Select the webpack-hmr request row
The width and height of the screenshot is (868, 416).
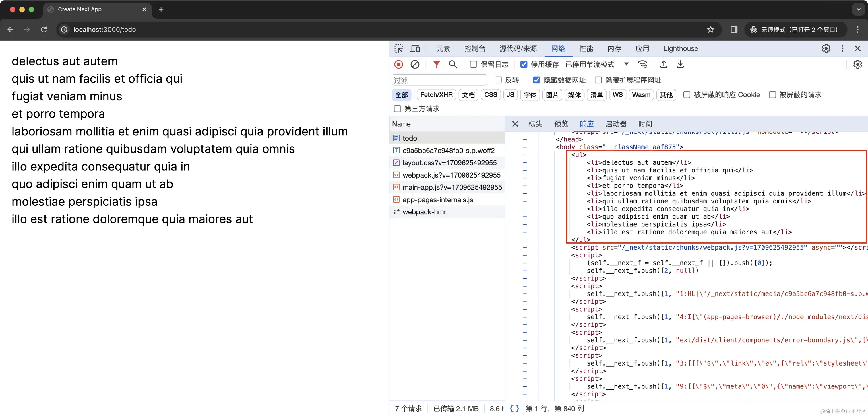pyautogui.click(x=424, y=212)
